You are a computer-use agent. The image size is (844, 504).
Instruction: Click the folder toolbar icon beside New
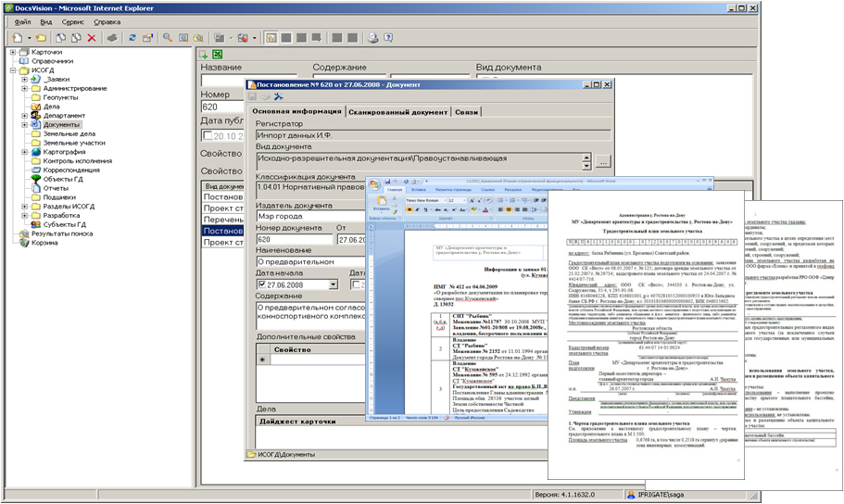coord(41,38)
